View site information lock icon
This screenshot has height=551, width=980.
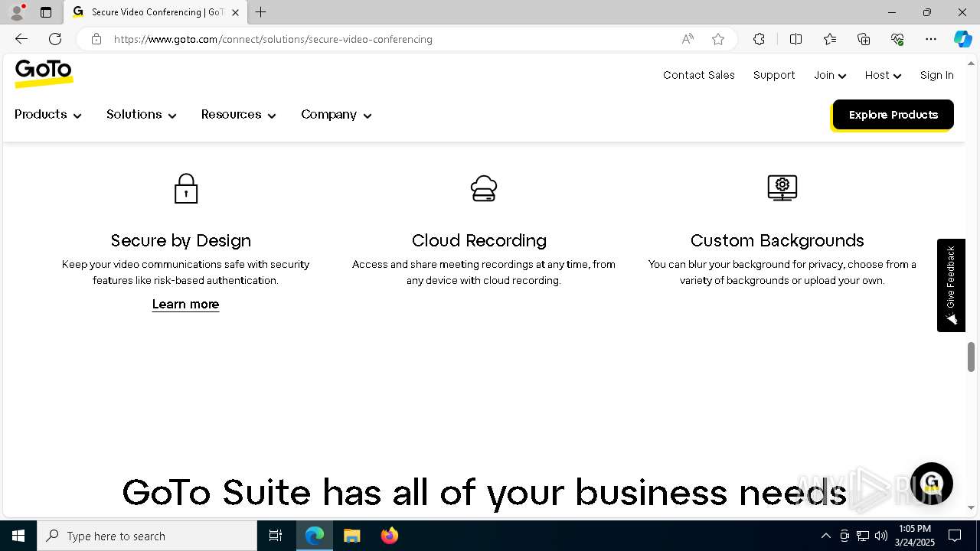pyautogui.click(x=96, y=39)
